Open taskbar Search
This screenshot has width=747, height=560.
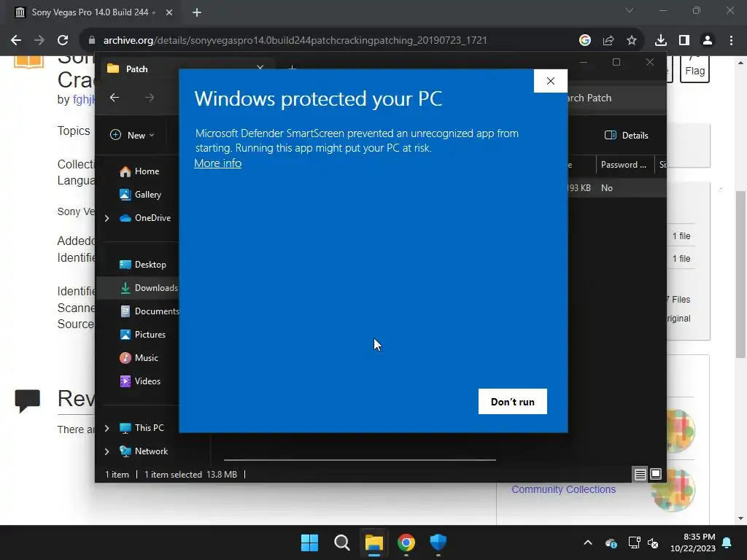click(x=342, y=542)
